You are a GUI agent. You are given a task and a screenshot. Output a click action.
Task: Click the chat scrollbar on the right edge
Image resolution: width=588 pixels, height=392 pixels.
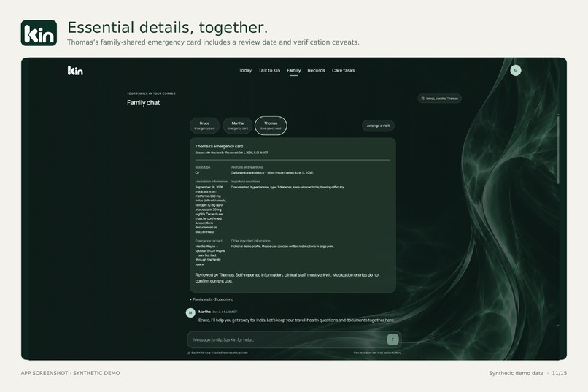point(558,150)
